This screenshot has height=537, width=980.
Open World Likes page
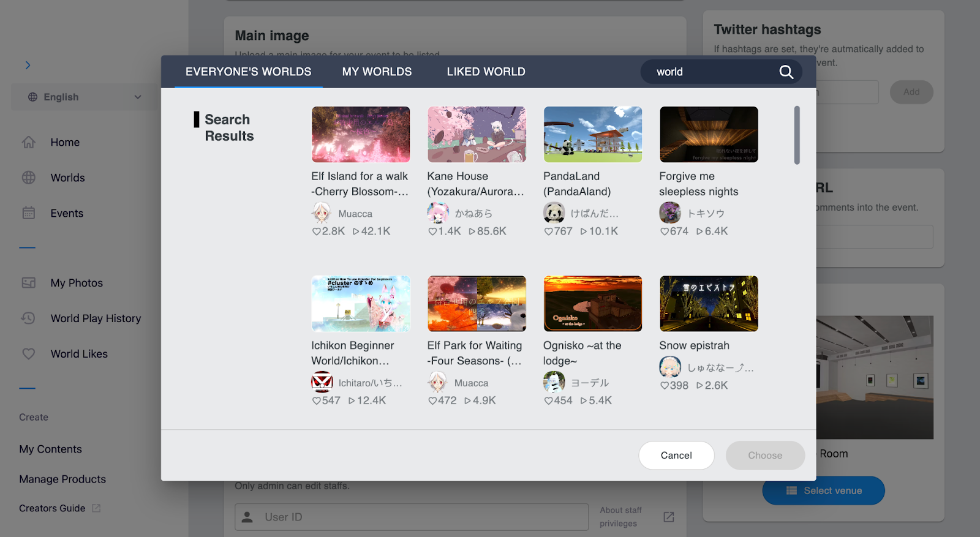79,354
